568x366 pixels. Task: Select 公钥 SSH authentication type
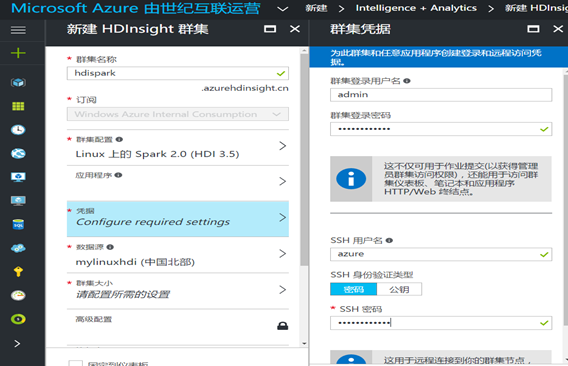[x=399, y=289]
